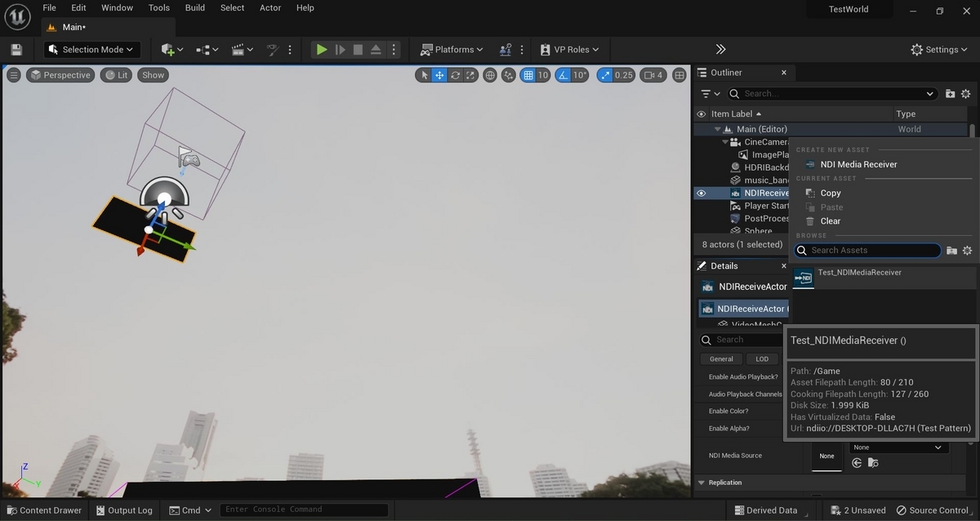The image size is (980, 521).
Task: Toggle grid snapping on or off
Action: point(528,75)
